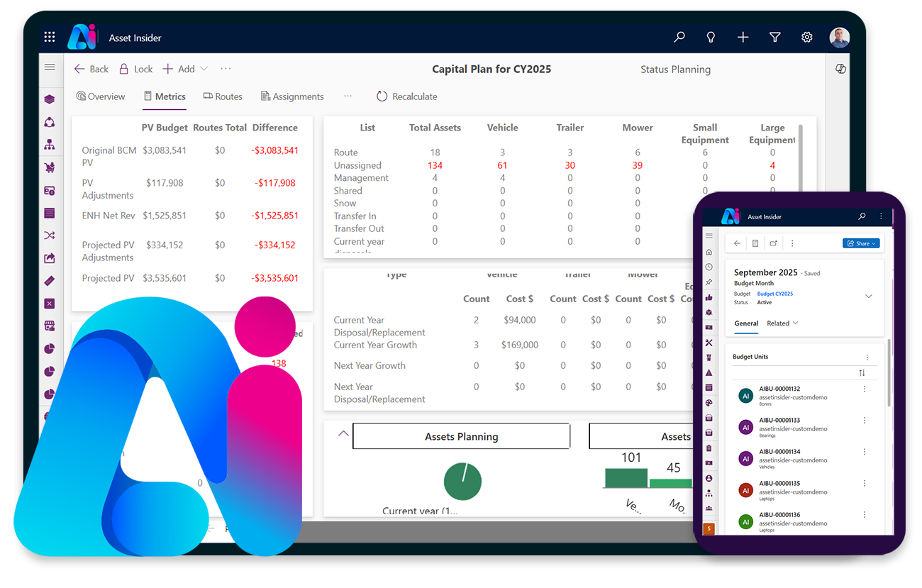Select the General tab on phone

[746, 323]
